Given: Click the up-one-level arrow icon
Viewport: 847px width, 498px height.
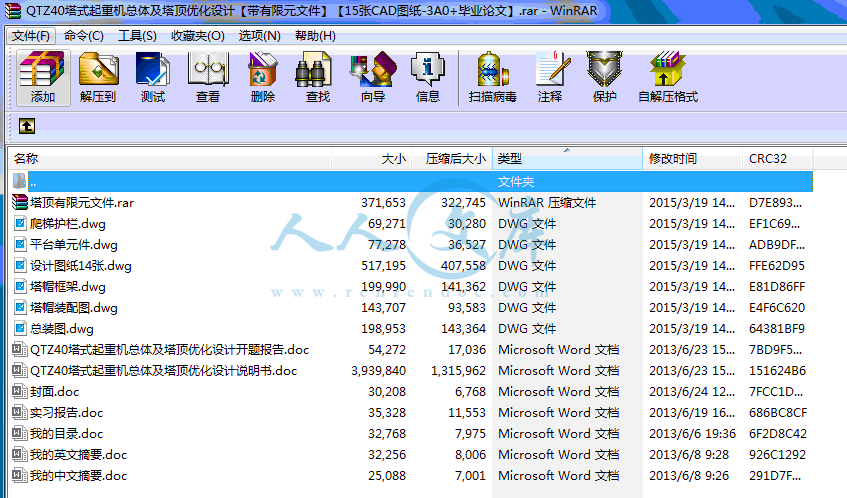Looking at the screenshot, I should tap(27, 126).
